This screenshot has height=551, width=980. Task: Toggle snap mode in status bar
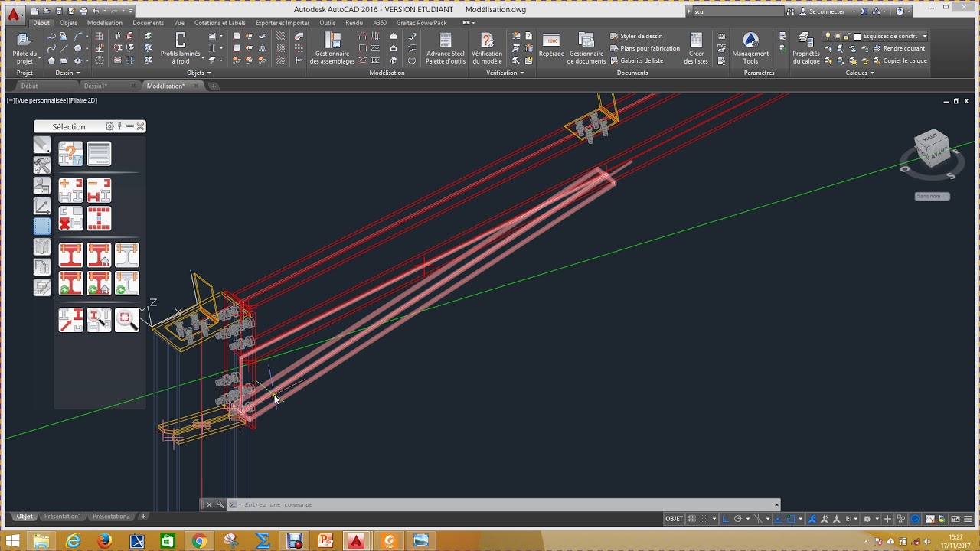(x=704, y=518)
